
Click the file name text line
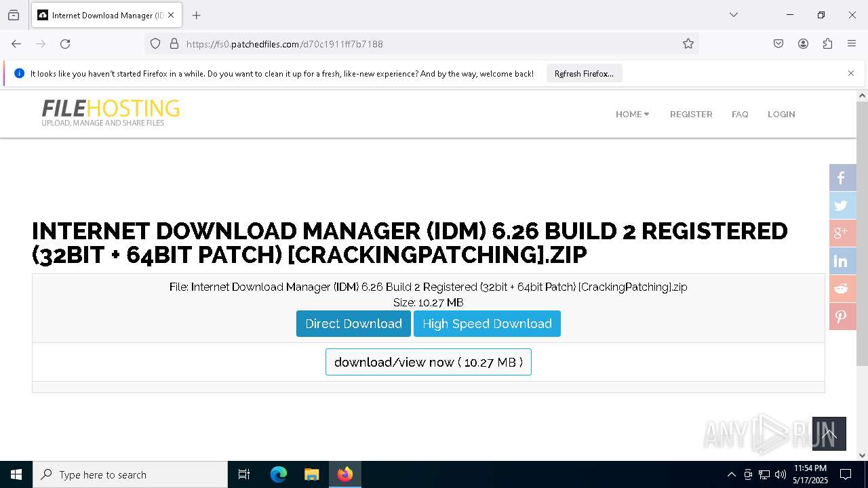tap(429, 287)
